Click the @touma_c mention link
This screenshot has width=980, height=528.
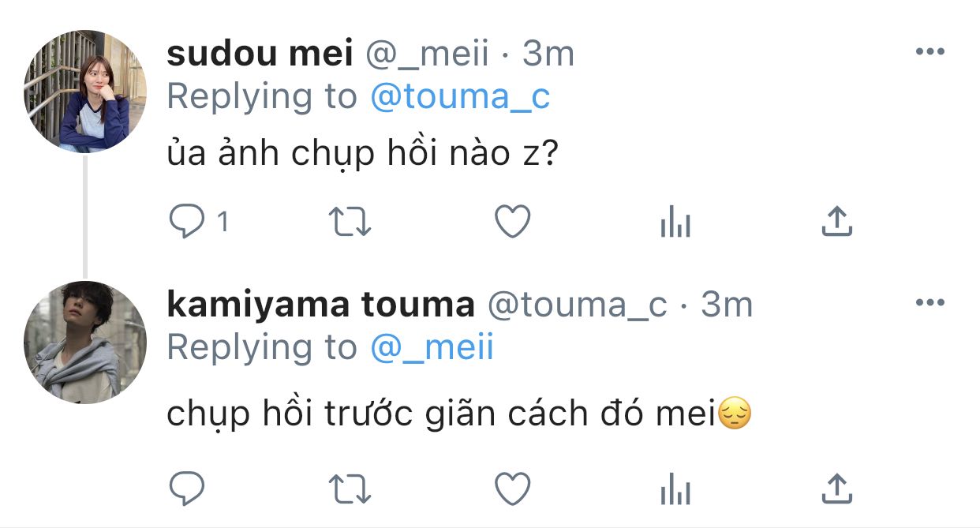click(x=460, y=96)
